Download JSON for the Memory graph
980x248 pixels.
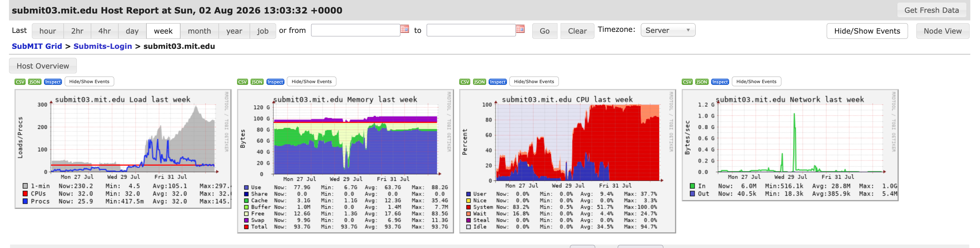(257, 82)
